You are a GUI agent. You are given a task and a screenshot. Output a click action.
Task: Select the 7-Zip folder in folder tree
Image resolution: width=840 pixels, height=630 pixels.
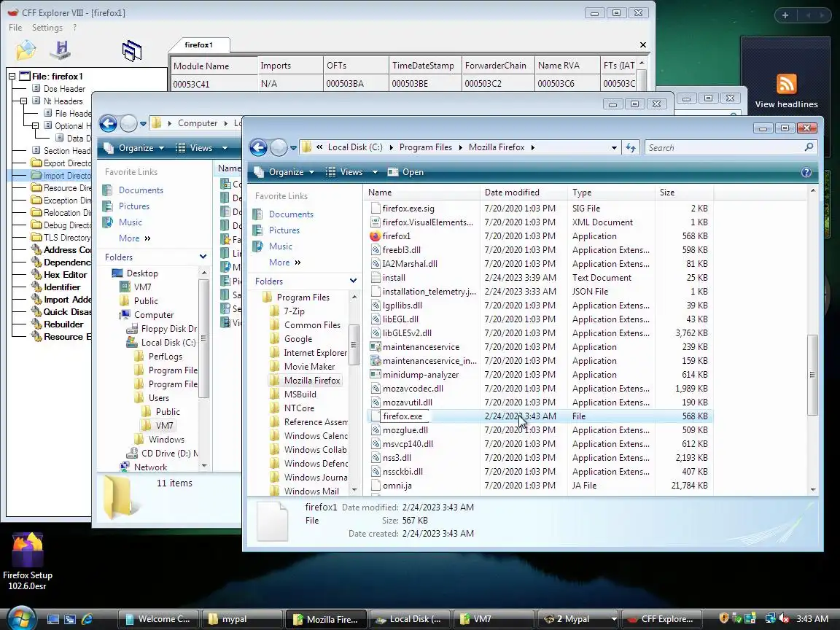pyautogui.click(x=294, y=311)
